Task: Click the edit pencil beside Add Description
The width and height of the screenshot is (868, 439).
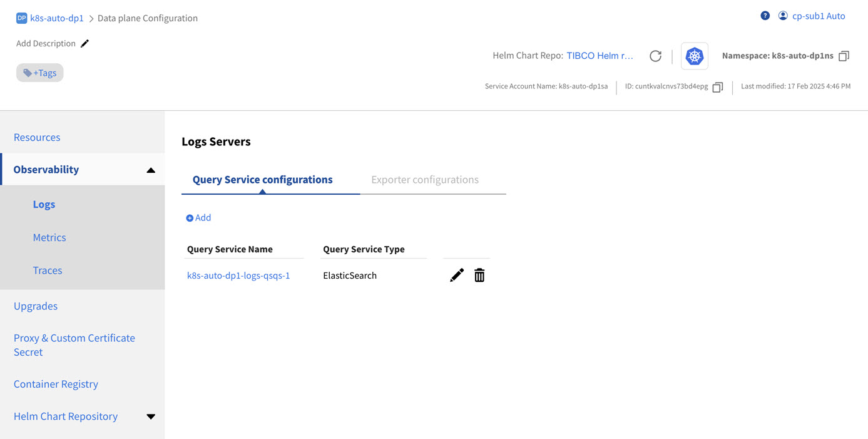Action: pyautogui.click(x=85, y=43)
